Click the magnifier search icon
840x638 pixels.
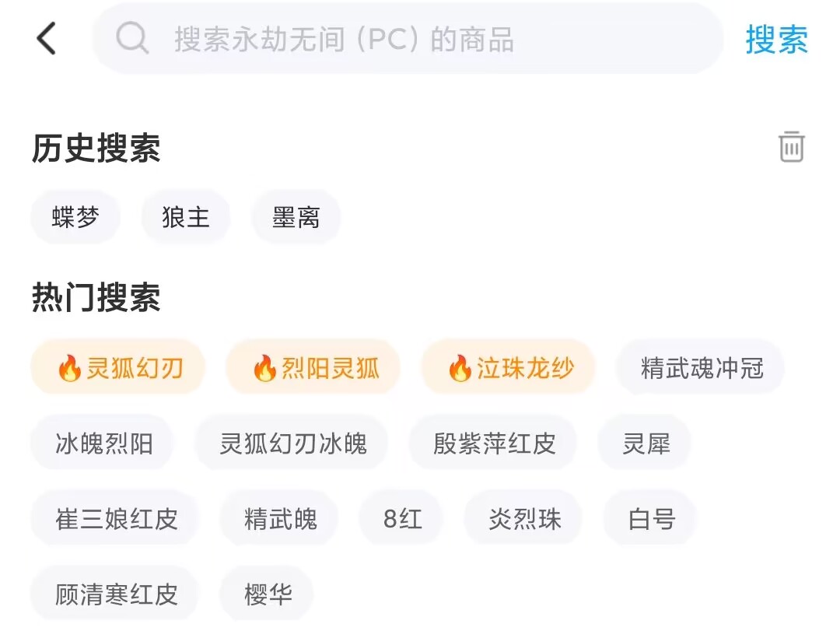coord(132,38)
